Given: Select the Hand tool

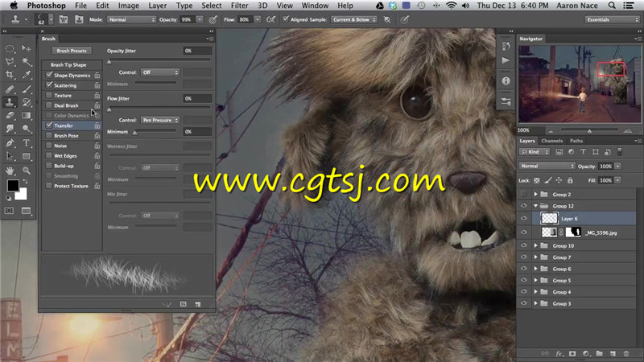Looking at the screenshot, I should [x=10, y=170].
